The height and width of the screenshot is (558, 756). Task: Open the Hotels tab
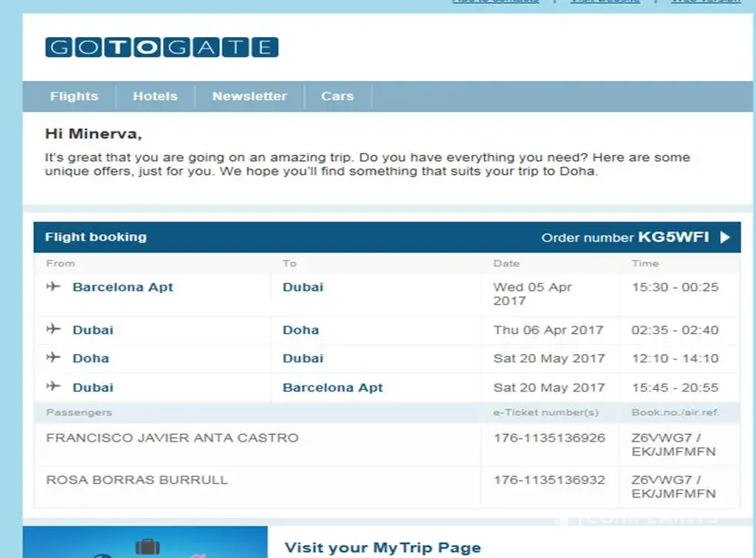(155, 96)
